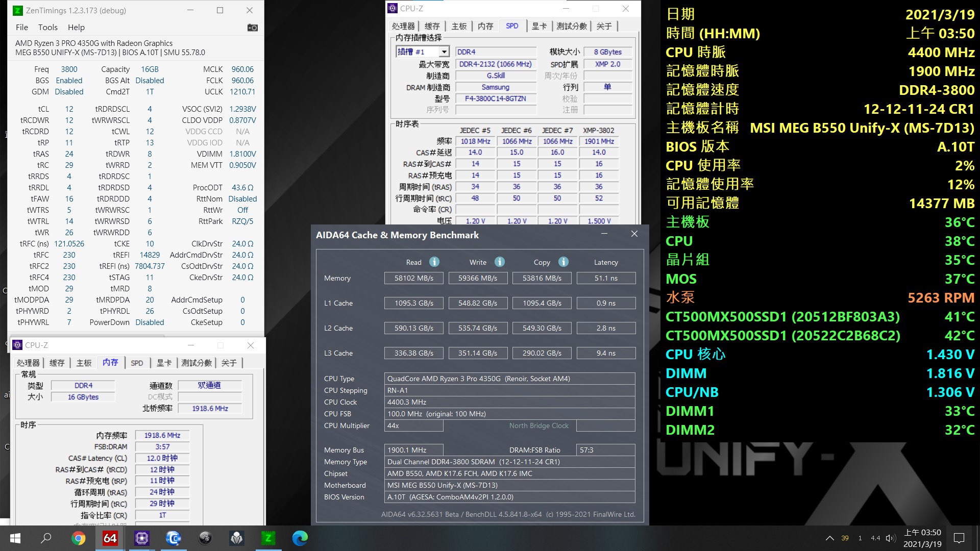
Task: Open AIDA64 taskbar icon
Action: [110, 538]
